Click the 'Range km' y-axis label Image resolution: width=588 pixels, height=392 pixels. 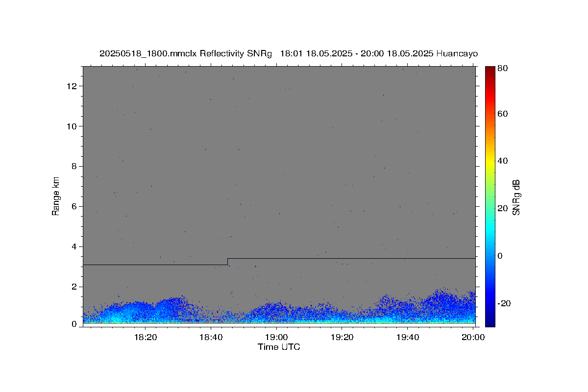[x=56, y=196]
